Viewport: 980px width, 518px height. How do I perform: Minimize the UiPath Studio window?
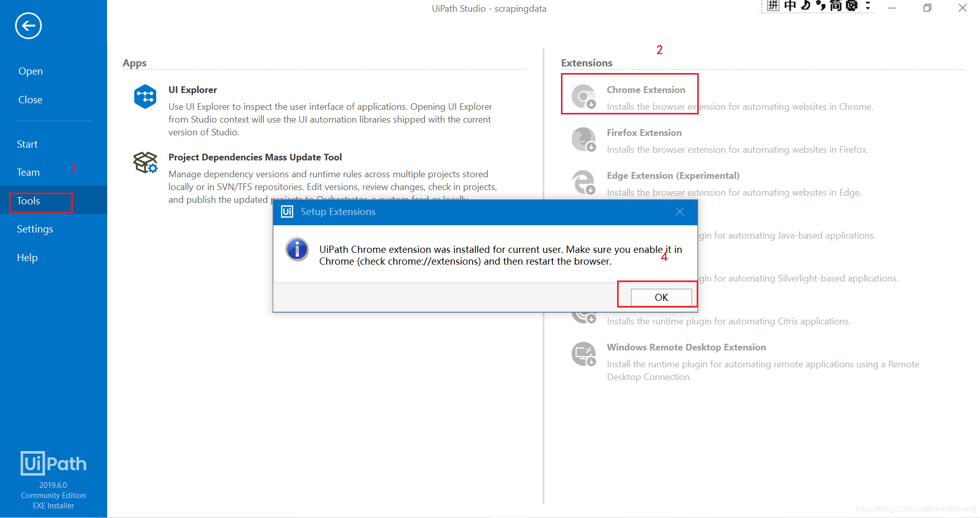(x=892, y=8)
